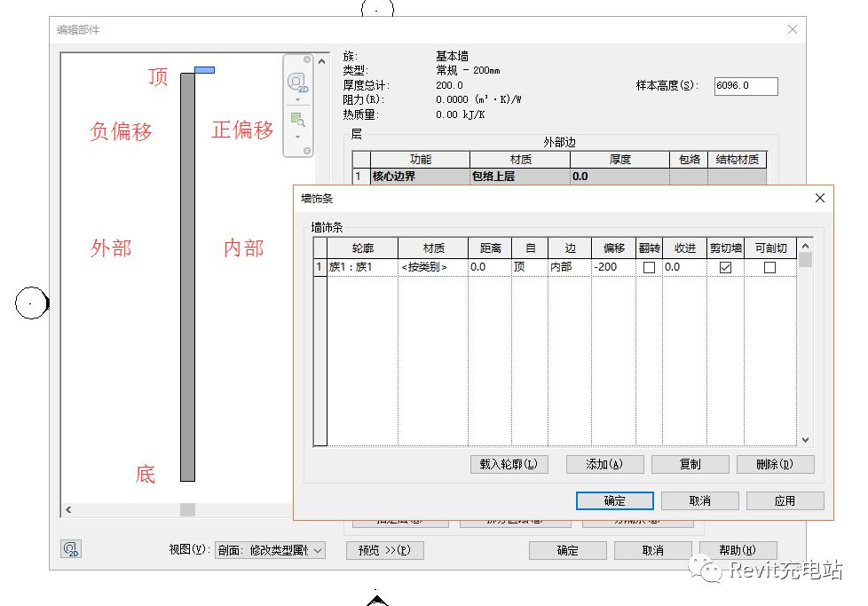The image size is (868, 606).
Task: Click the 预览 >>(P) button
Action: [384, 551]
